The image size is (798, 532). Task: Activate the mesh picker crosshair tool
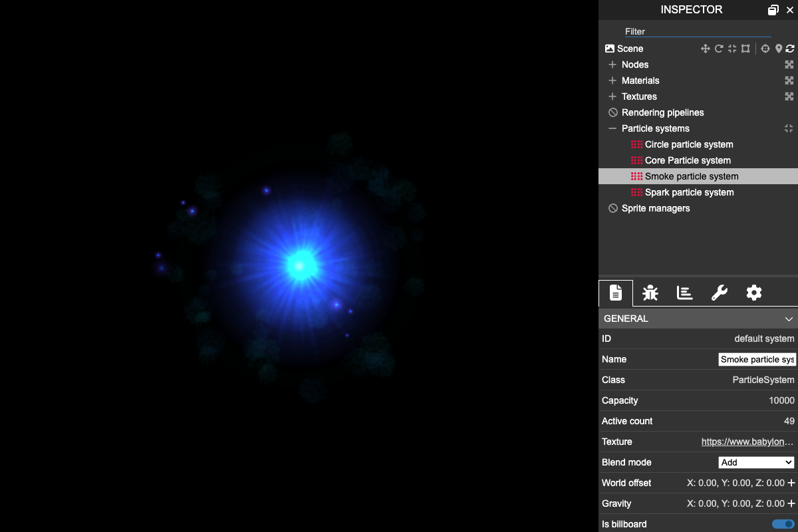click(x=765, y=48)
